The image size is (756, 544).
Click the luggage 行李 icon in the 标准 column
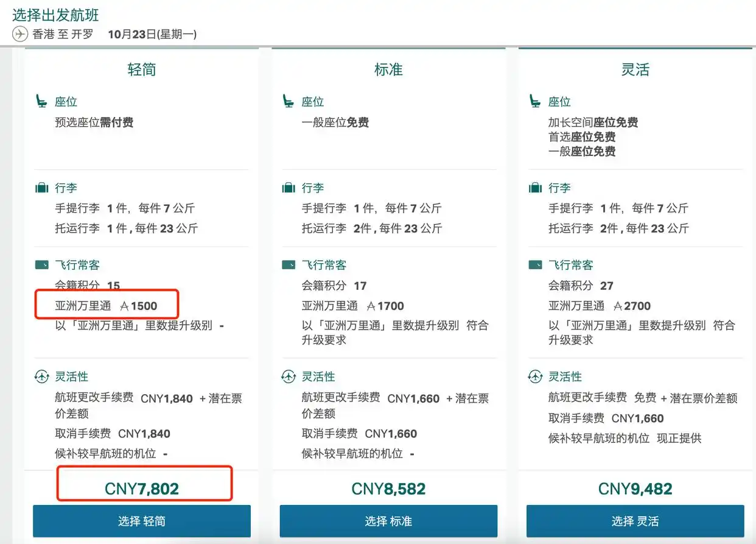coord(288,187)
